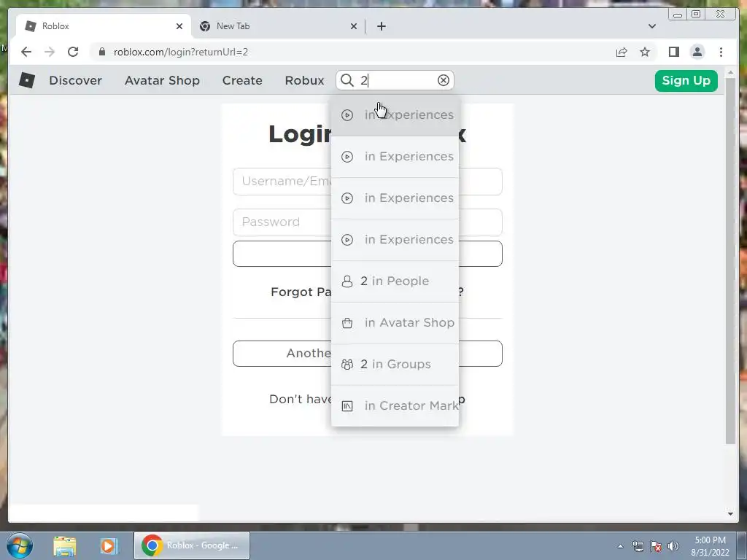Viewport: 747px width, 560px height.
Task: Click the people icon beside '2 in People'
Action: point(347,281)
